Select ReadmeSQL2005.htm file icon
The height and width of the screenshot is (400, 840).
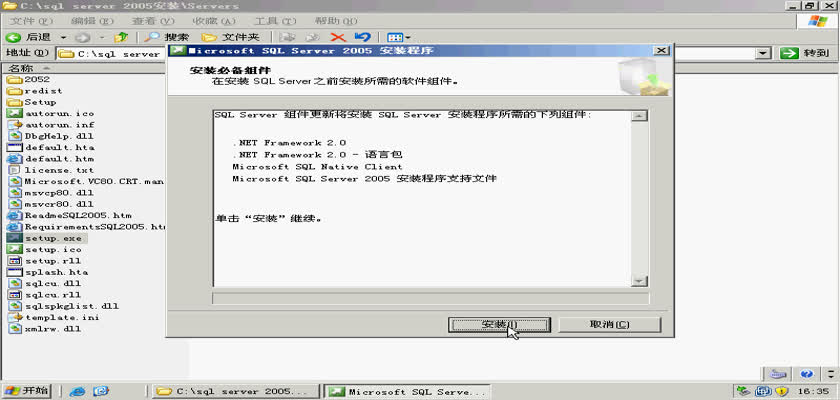pyautogui.click(x=15, y=215)
